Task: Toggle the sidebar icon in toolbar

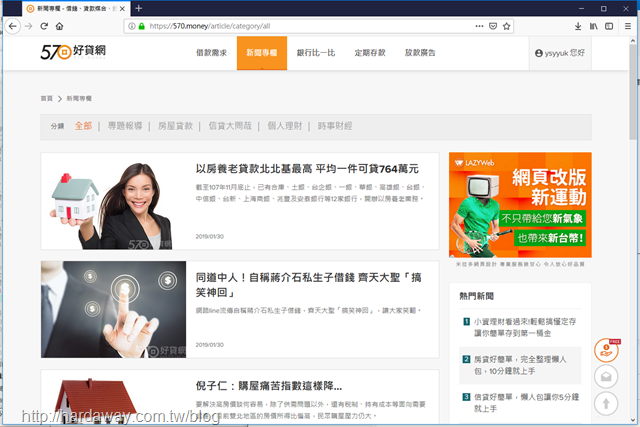Action: coord(609,26)
